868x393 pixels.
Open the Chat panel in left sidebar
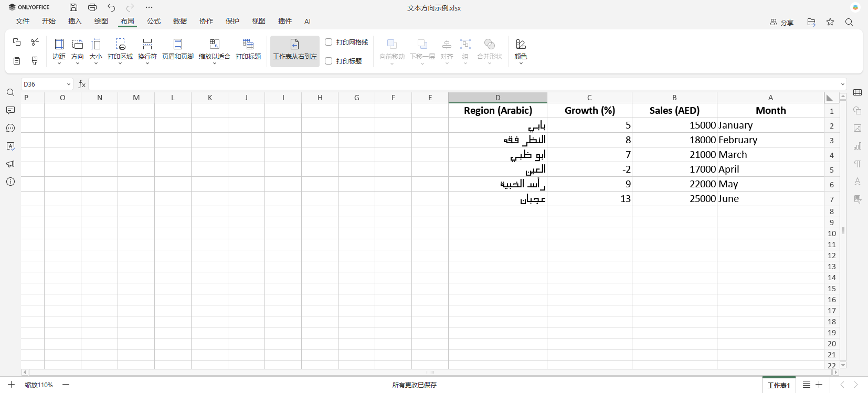pyautogui.click(x=10, y=129)
